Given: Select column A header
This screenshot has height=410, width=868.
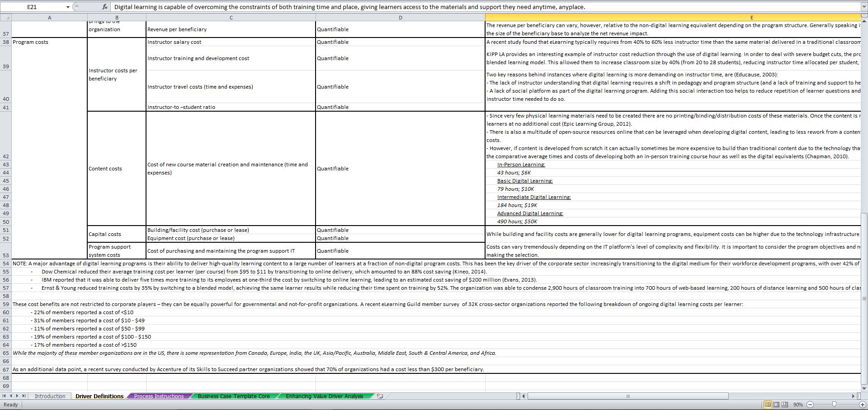Looking at the screenshot, I should tap(49, 18).
